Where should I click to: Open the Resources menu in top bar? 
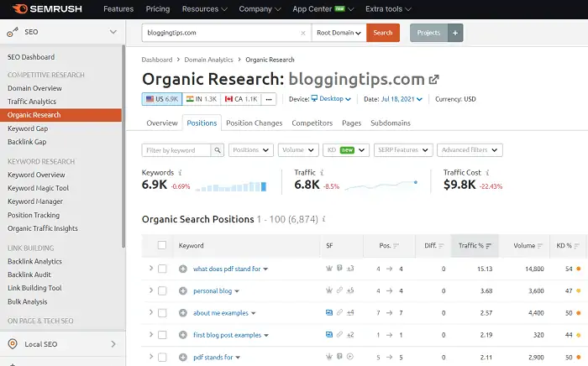coord(204,9)
